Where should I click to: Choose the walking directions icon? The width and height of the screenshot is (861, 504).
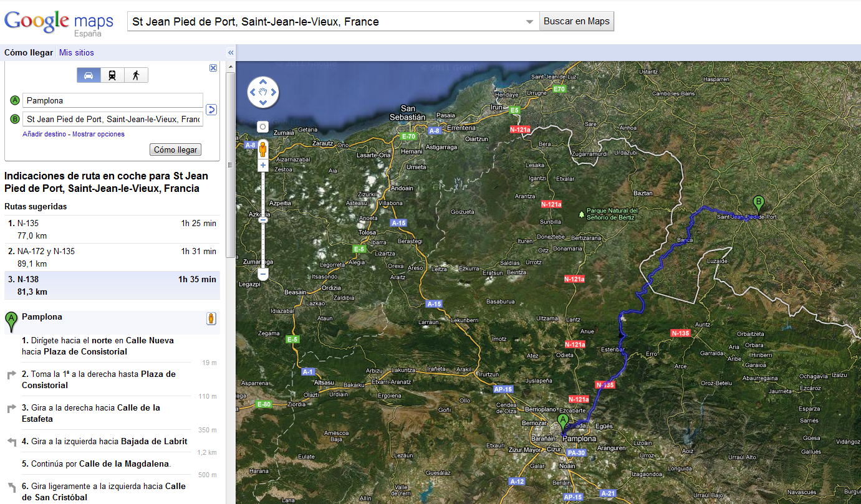point(136,75)
